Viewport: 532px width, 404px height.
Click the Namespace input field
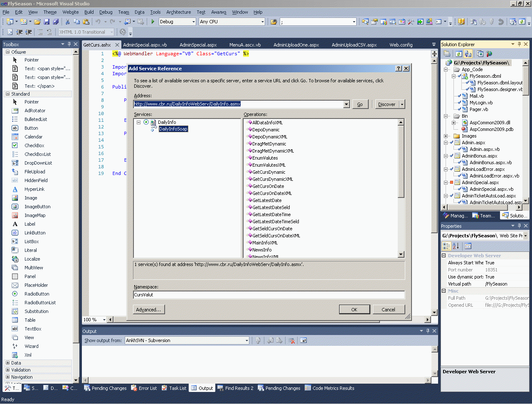tap(269, 295)
